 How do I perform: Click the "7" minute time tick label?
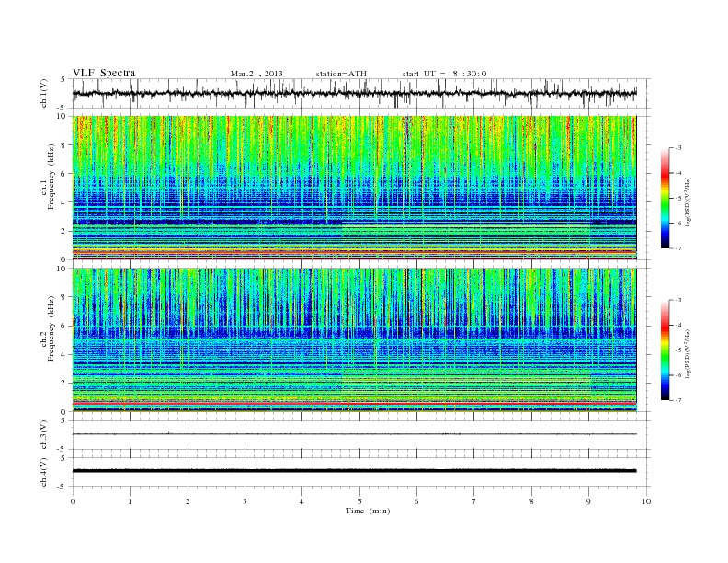tap(474, 501)
